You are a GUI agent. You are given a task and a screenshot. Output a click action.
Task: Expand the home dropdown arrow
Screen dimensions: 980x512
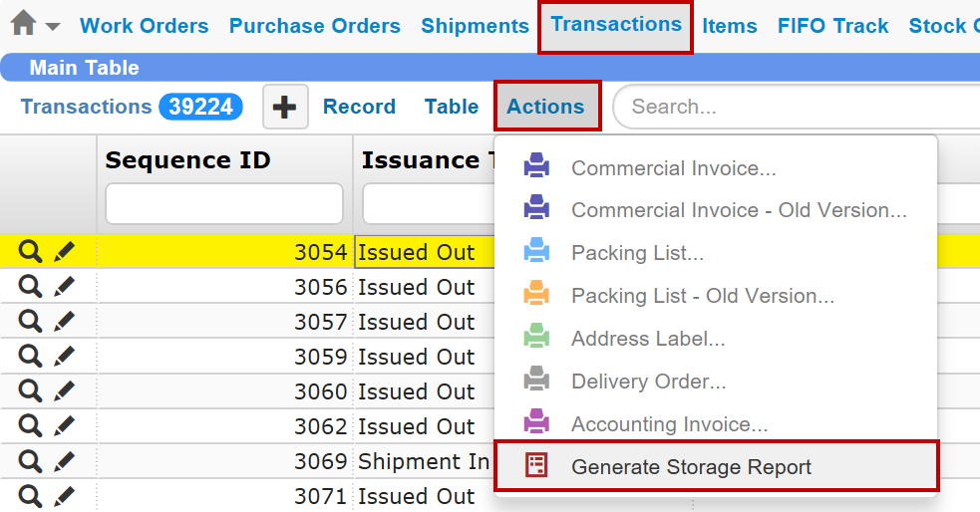click(53, 27)
